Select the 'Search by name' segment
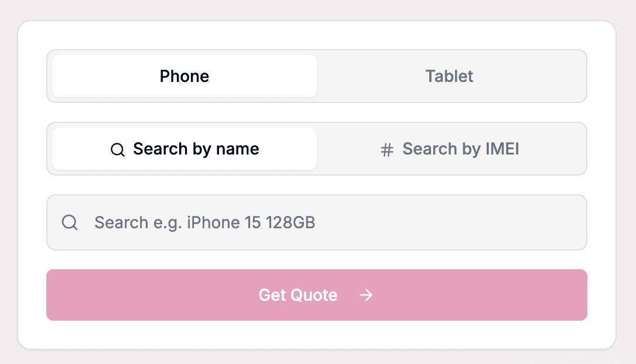Screen dimensions: 636x364 183,149
